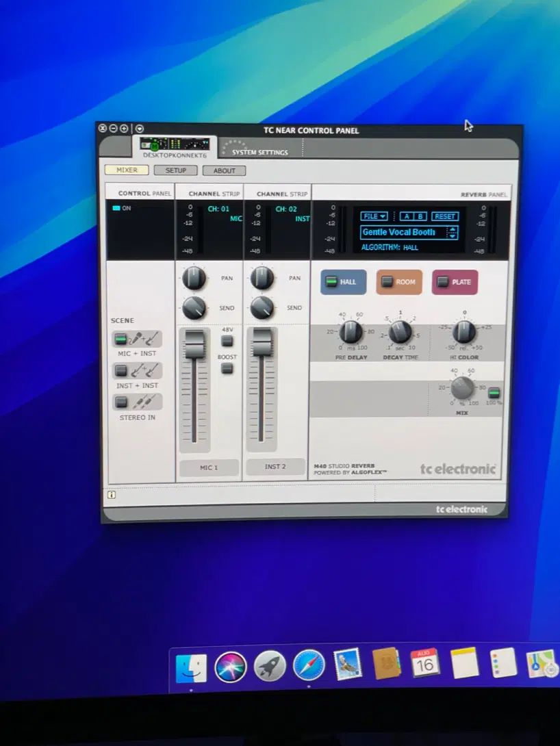Click the channel 01 SEND knob

pyautogui.click(x=194, y=308)
